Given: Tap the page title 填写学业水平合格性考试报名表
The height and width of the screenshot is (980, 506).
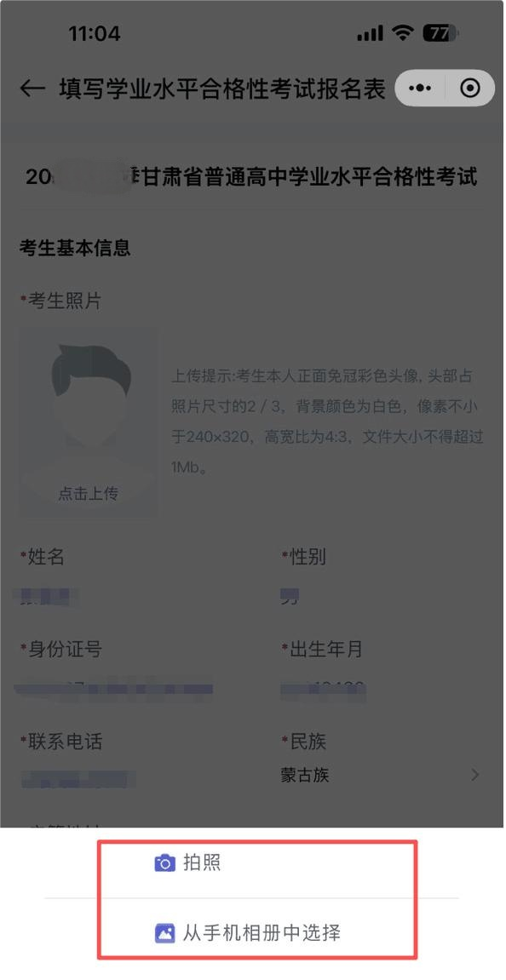Looking at the screenshot, I should (222, 89).
